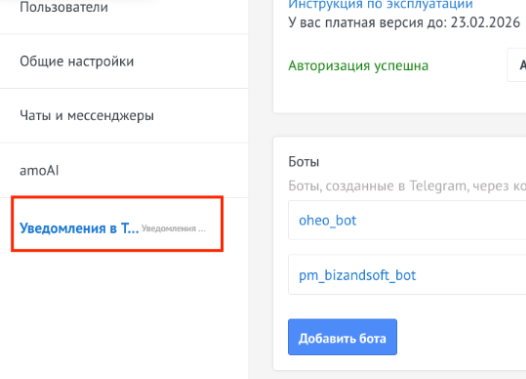
Task: Click the Боты, созданные в Telegram description
Action: click(407, 186)
